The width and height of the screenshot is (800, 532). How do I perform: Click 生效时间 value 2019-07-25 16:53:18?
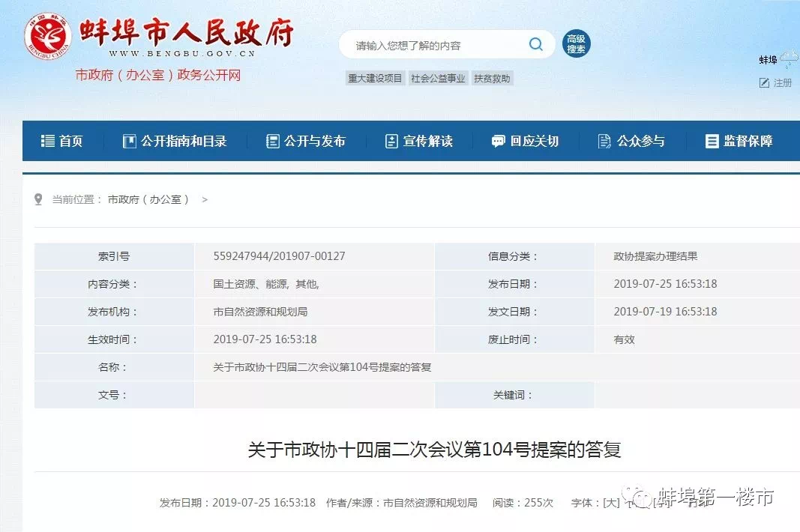265,339
